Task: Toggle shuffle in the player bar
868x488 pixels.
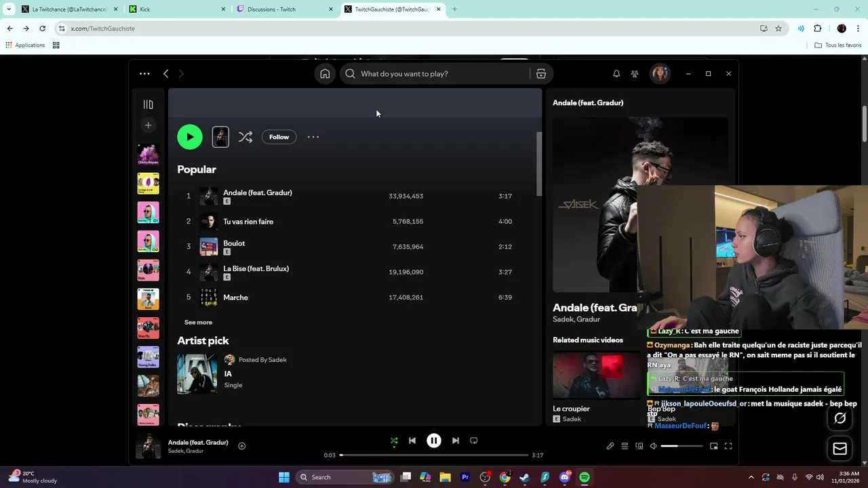Action: point(394,441)
